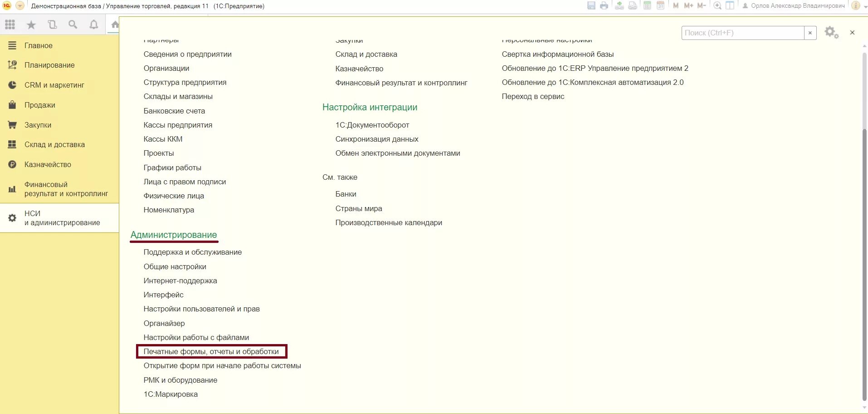The height and width of the screenshot is (414, 868).
Task: Open Настройки работы с файлами
Action: (196, 337)
